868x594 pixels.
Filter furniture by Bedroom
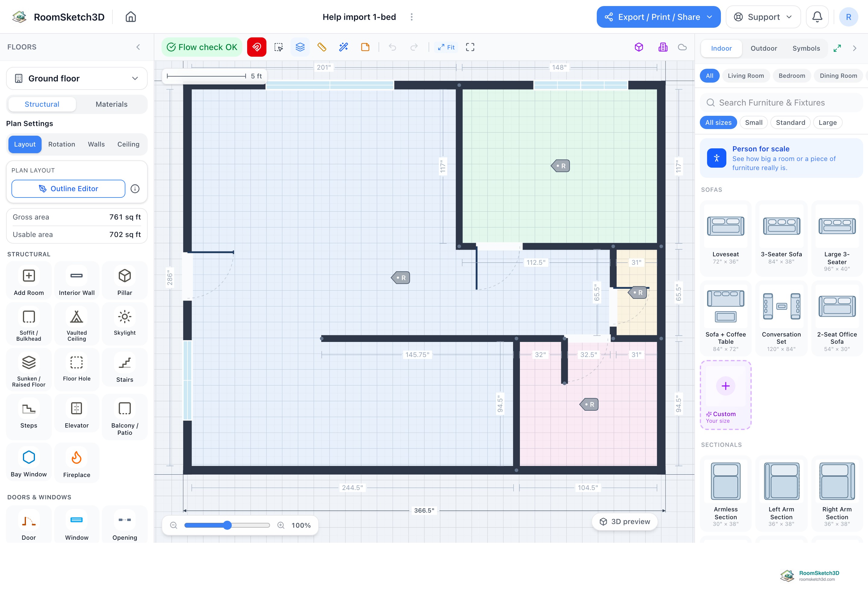coord(791,76)
